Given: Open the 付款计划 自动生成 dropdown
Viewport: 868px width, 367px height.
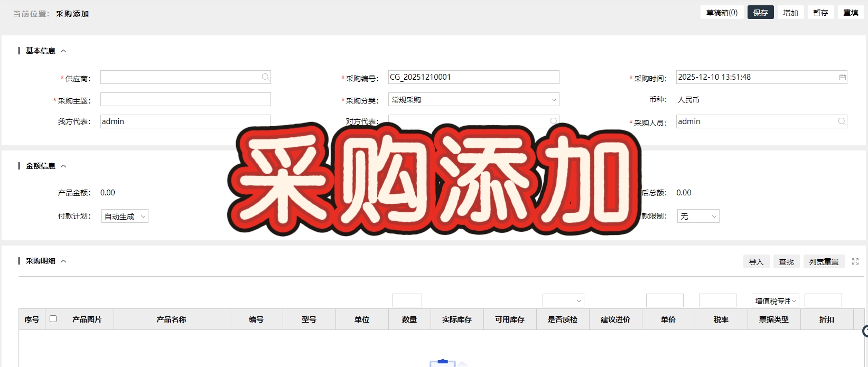Looking at the screenshot, I should 125,216.
